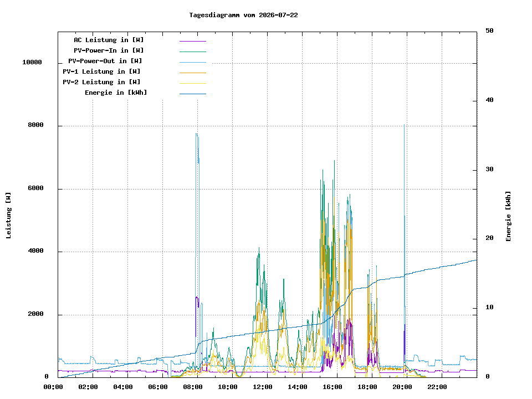Click the green PV-Power-In peak just before 16:00

tap(334, 161)
